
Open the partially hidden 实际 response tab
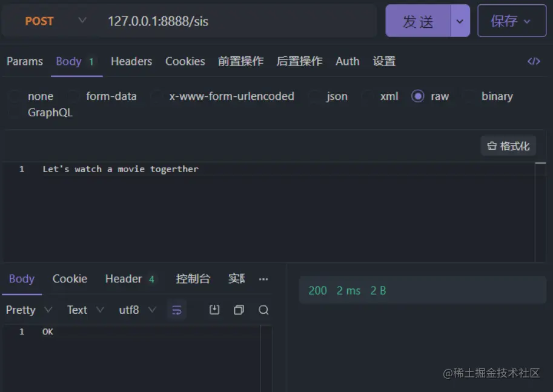coord(236,279)
